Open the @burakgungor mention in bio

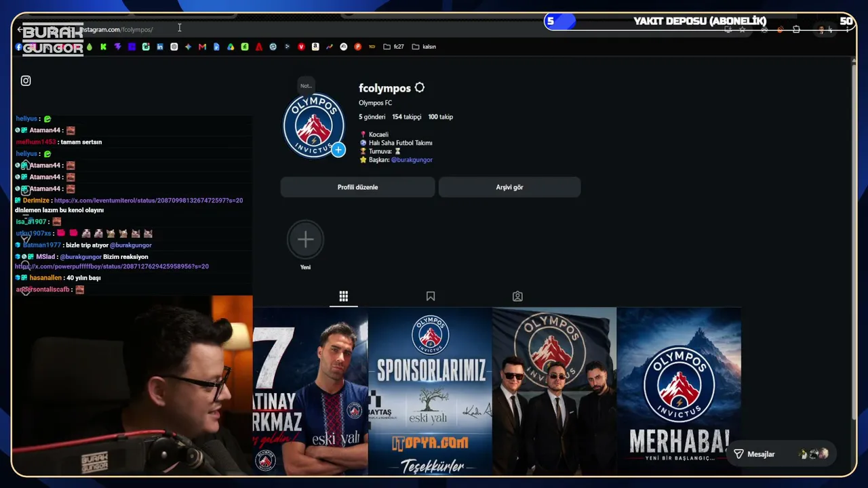tap(412, 160)
